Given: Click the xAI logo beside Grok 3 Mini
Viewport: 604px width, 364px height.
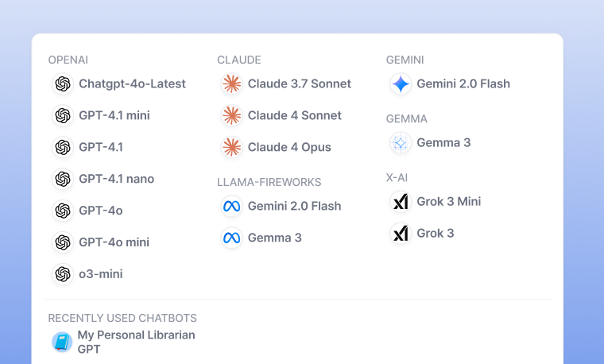Looking at the screenshot, I should click(401, 201).
